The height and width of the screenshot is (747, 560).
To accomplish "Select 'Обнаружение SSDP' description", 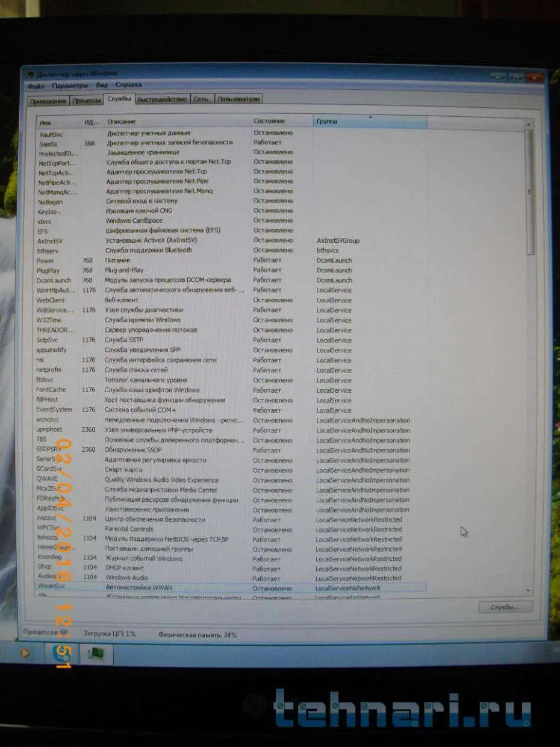I will [133, 450].
